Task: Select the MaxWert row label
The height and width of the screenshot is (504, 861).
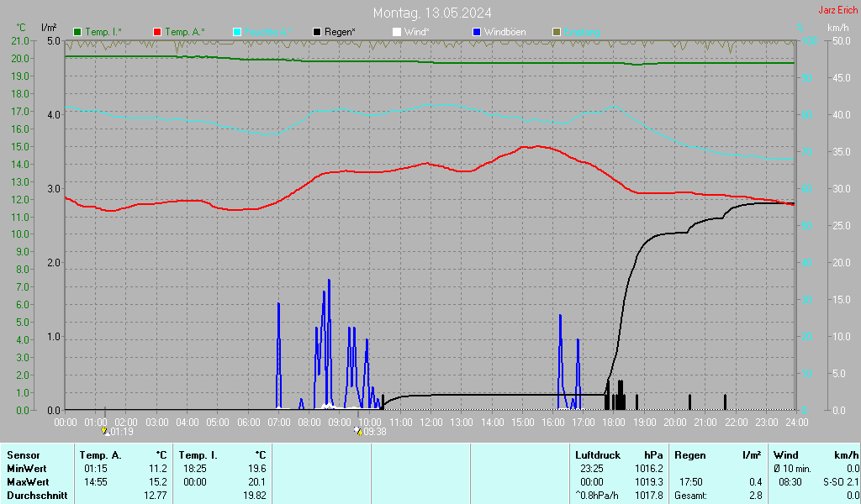Action: 27,481
